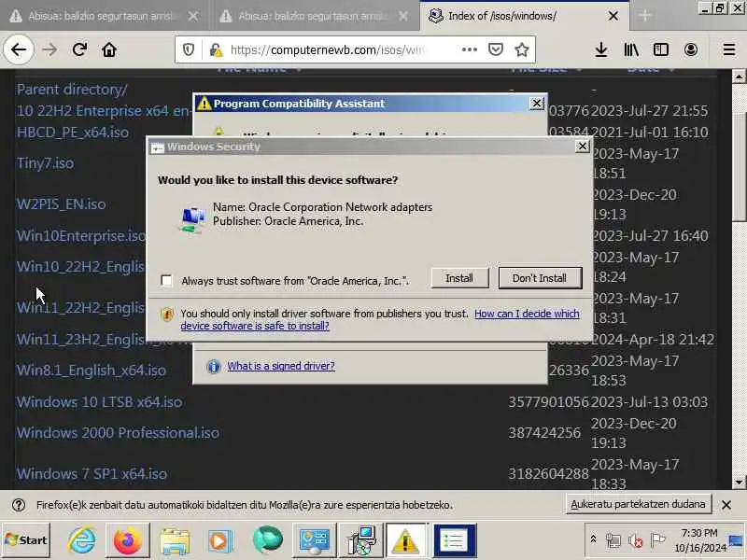Open the Control Panel taskbar icon
The width and height of the screenshot is (747, 560).
[x=314, y=540]
